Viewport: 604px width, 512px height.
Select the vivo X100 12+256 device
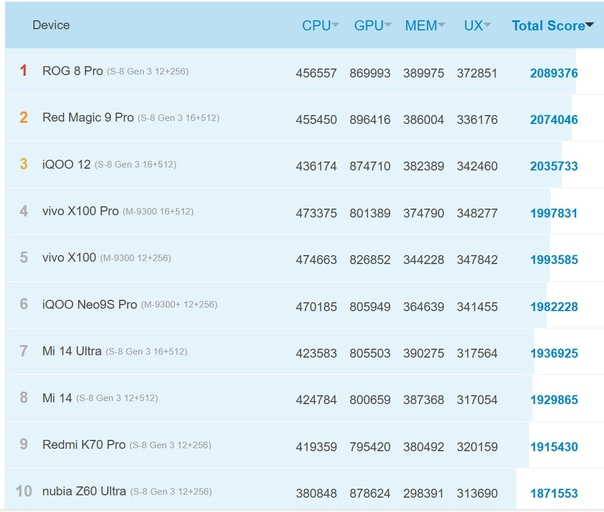[68, 258]
